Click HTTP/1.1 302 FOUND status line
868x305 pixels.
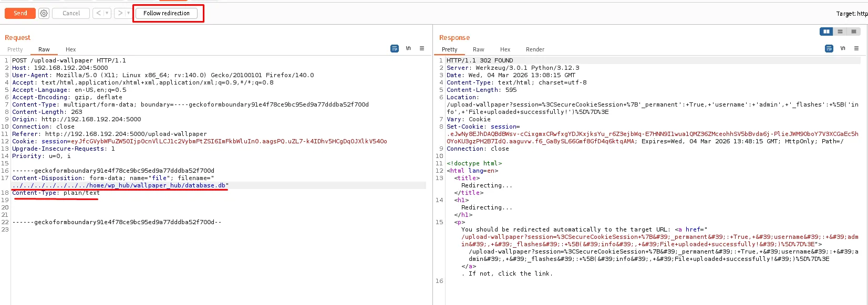pos(480,60)
